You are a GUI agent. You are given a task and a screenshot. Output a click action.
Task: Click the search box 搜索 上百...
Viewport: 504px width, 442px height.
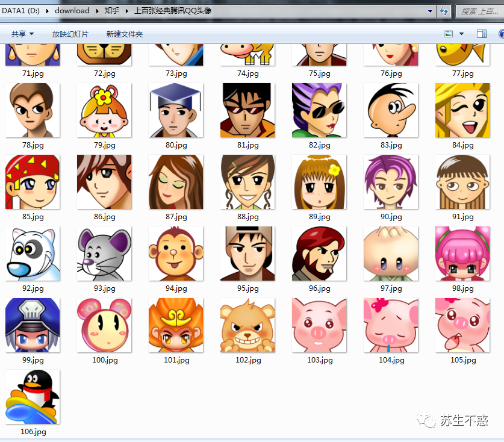click(480, 11)
